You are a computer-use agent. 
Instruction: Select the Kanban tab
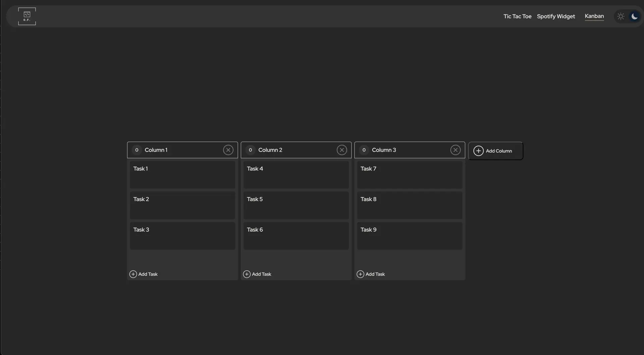[594, 16]
